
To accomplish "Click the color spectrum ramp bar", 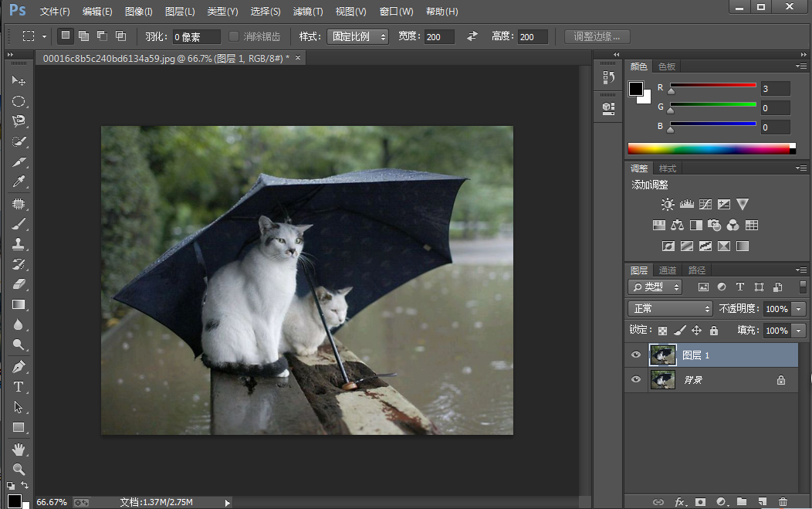I will coord(710,148).
